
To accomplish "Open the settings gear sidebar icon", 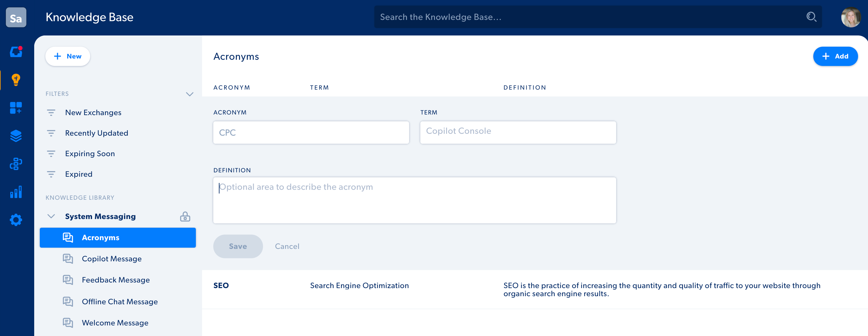I will 16,220.
